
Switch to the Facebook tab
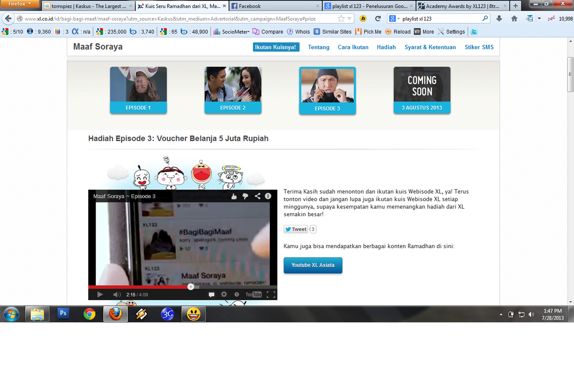[275, 6]
